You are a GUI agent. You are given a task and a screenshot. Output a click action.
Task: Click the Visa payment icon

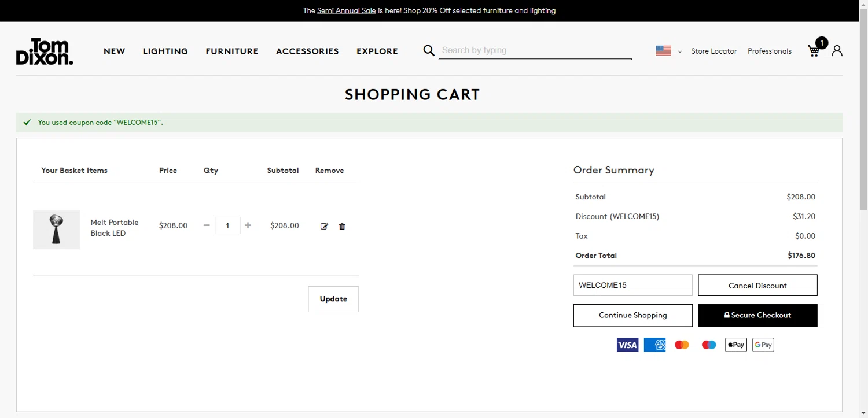(x=627, y=345)
